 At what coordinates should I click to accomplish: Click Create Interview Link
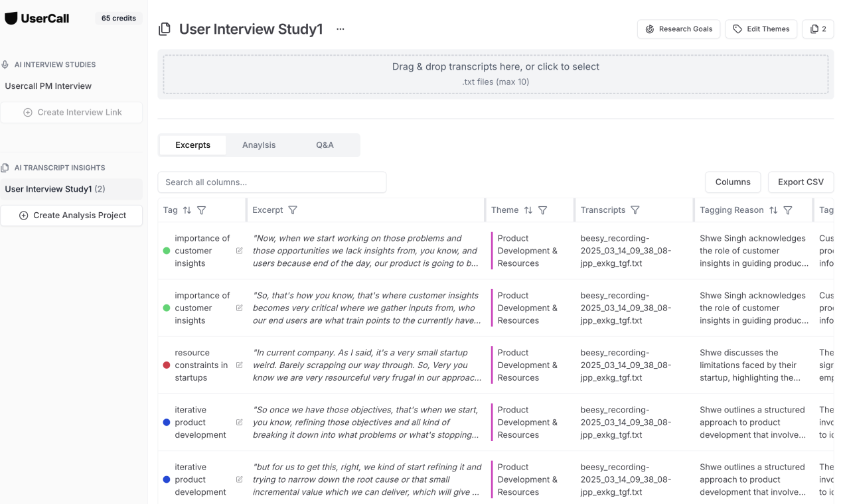coord(72,113)
